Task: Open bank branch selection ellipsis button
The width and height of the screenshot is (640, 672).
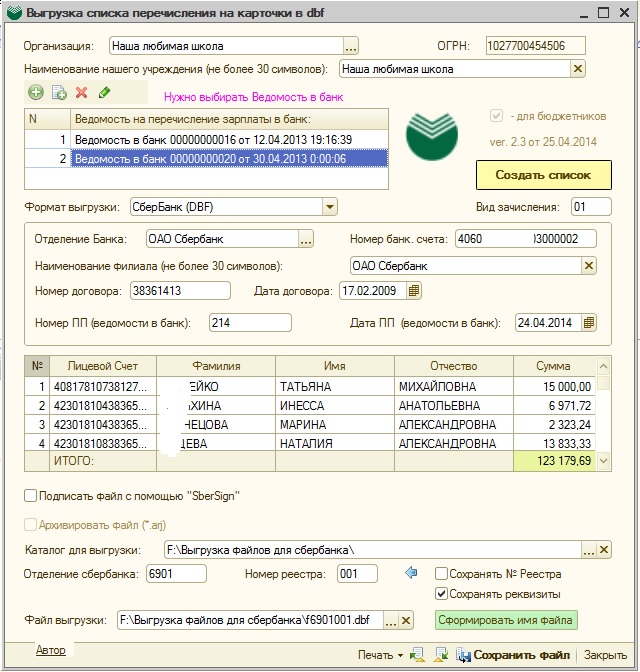Action: coord(306,239)
